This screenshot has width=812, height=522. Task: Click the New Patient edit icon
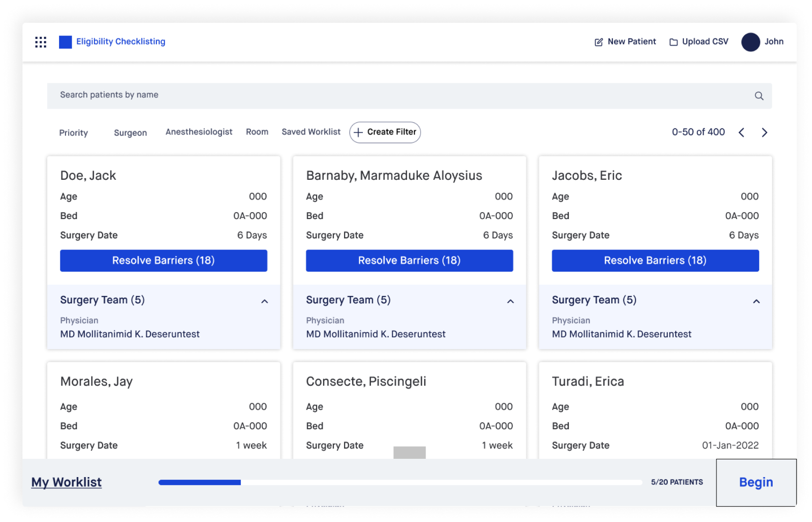pos(598,42)
